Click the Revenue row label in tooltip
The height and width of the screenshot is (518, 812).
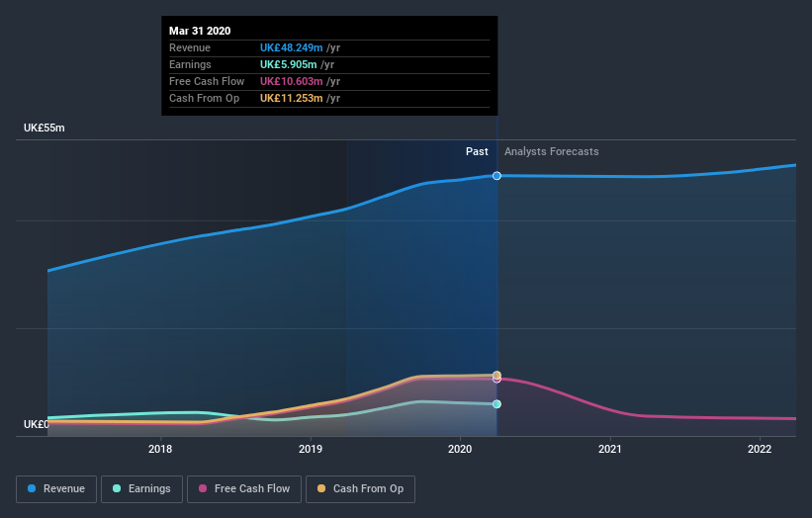(x=190, y=47)
